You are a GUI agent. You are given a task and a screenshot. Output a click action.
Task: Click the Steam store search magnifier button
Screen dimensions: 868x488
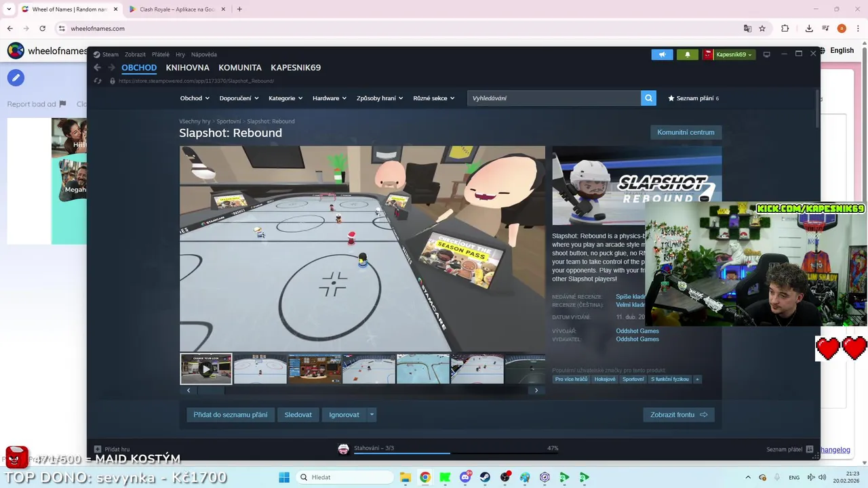[649, 98]
